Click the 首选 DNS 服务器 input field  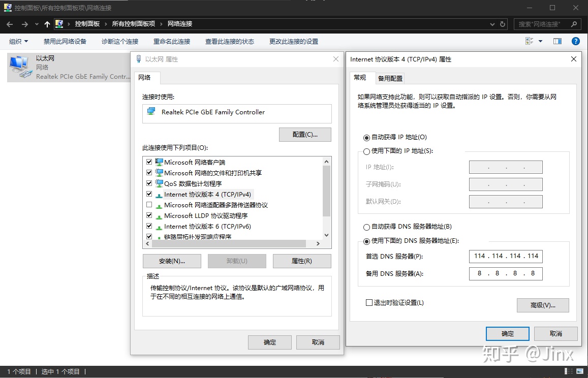(x=505, y=256)
